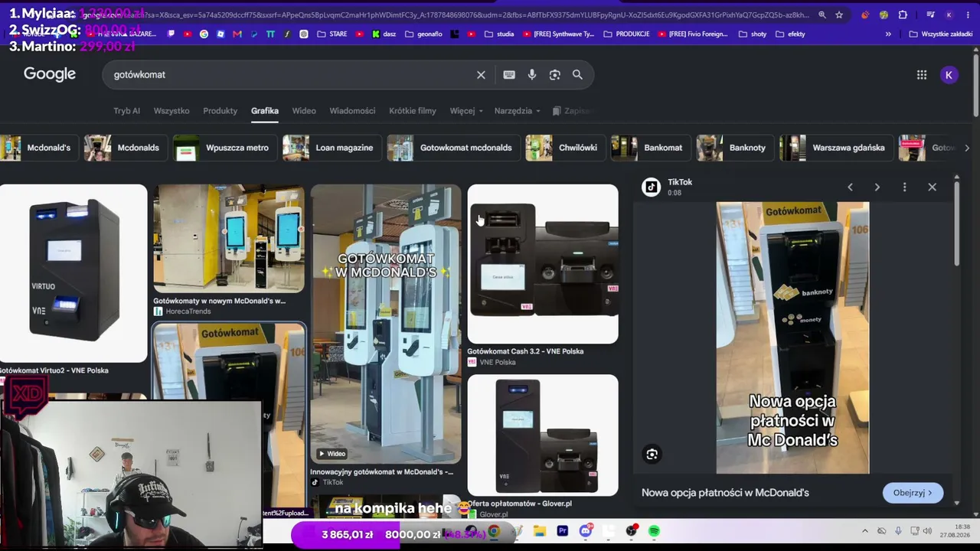The width and height of the screenshot is (980, 551).
Task: Filter by the Chwilówki chip
Action: point(565,148)
